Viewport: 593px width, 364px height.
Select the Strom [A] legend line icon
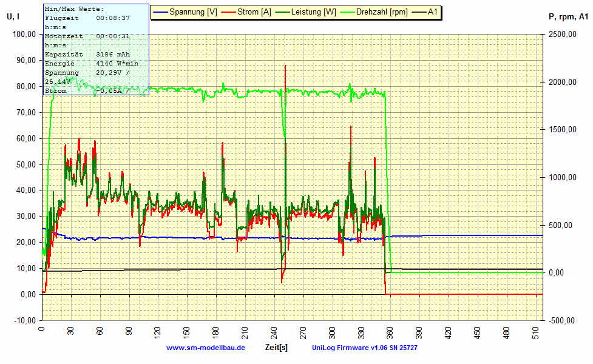pyautogui.click(x=228, y=11)
